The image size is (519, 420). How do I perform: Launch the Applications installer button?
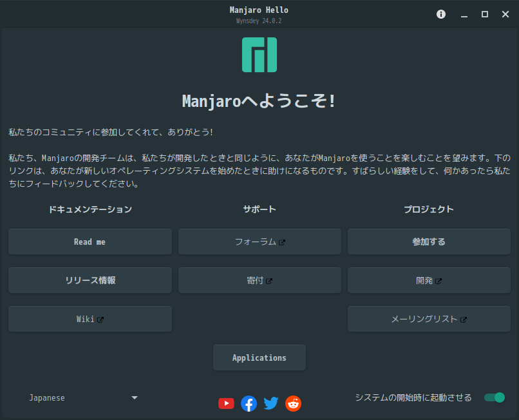[x=259, y=358]
